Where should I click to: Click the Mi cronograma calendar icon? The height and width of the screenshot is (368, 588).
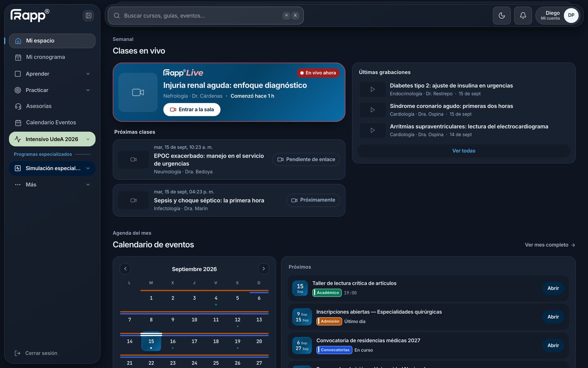(x=18, y=57)
